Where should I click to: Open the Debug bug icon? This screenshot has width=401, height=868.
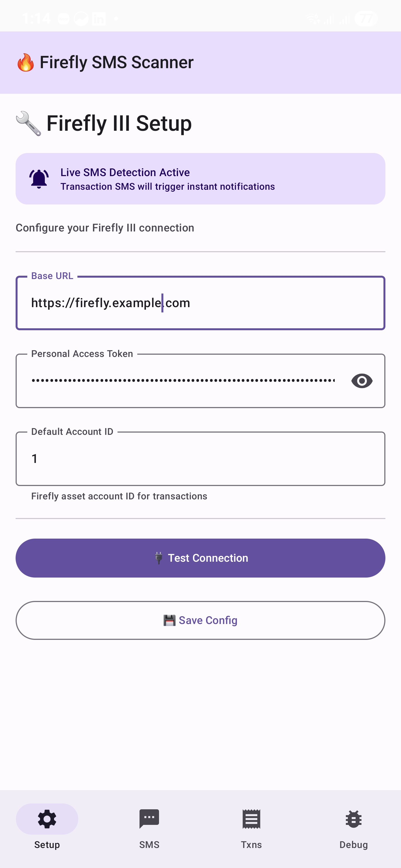point(353,819)
